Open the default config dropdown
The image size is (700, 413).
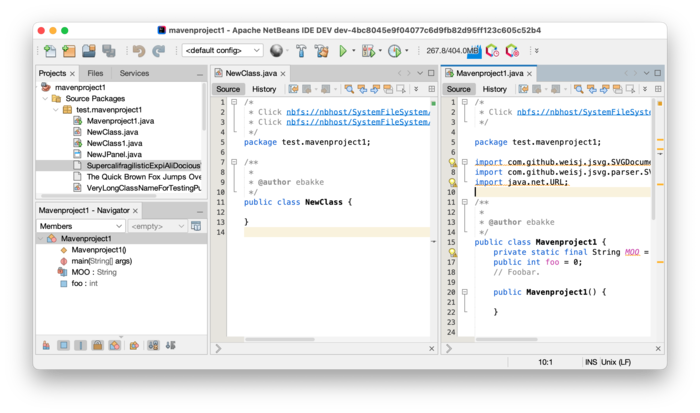[x=222, y=50]
